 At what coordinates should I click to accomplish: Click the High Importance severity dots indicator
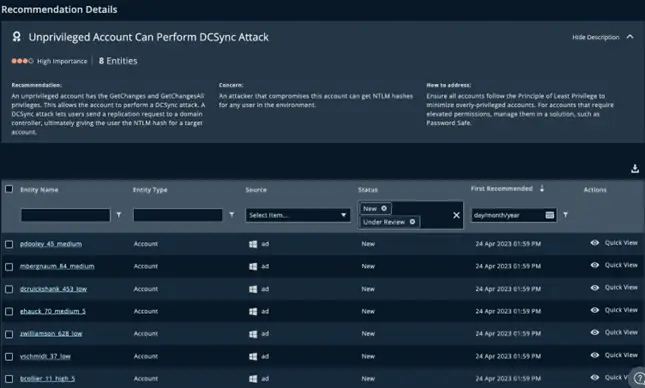(x=22, y=61)
